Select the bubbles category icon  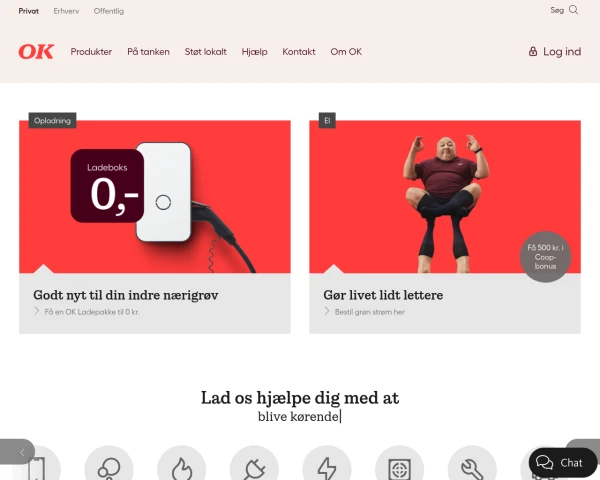[109, 466]
